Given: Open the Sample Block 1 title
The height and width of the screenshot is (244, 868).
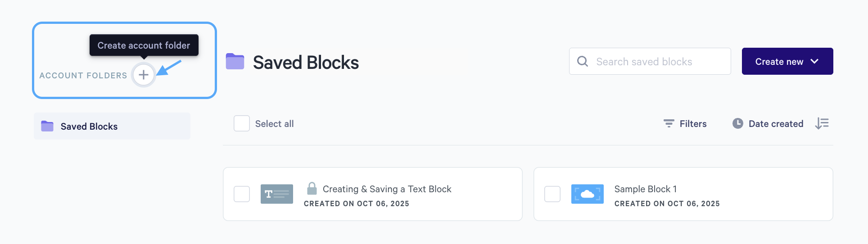Looking at the screenshot, I should (x=645, y=189).
